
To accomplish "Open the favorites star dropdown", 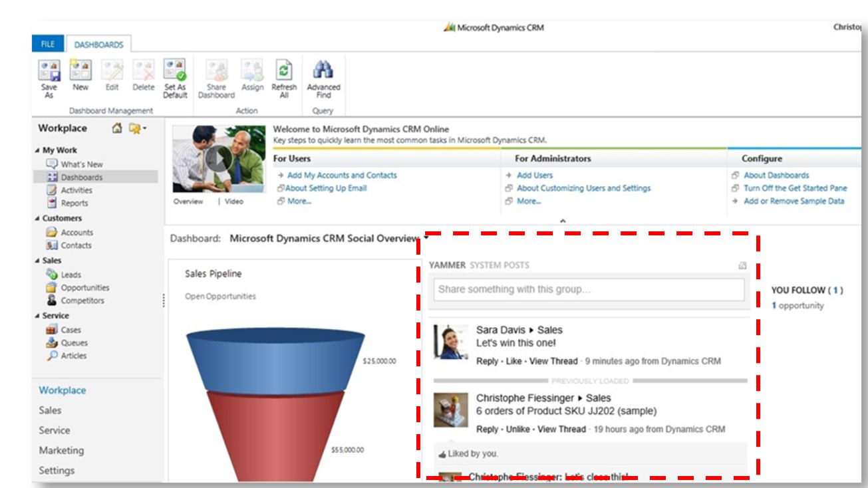I will tap(138, 128).
